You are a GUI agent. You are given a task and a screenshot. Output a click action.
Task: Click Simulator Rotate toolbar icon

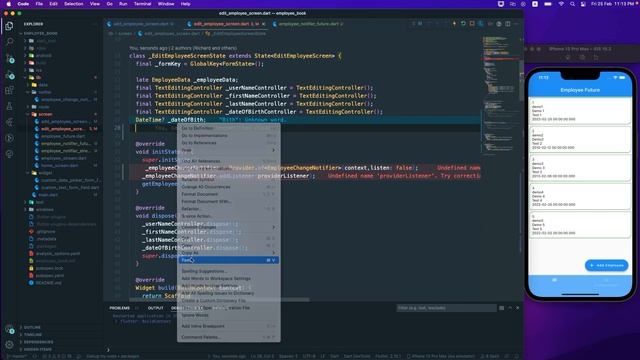(x=596, y=58)
